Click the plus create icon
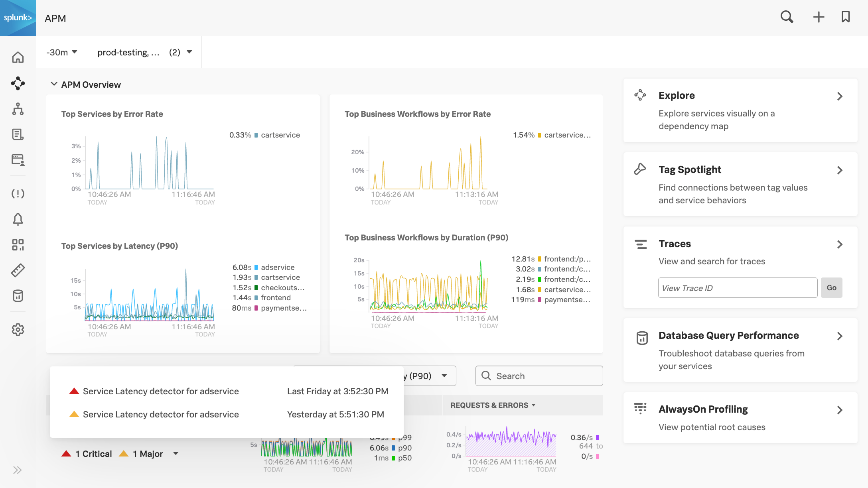 click(819, 17)
